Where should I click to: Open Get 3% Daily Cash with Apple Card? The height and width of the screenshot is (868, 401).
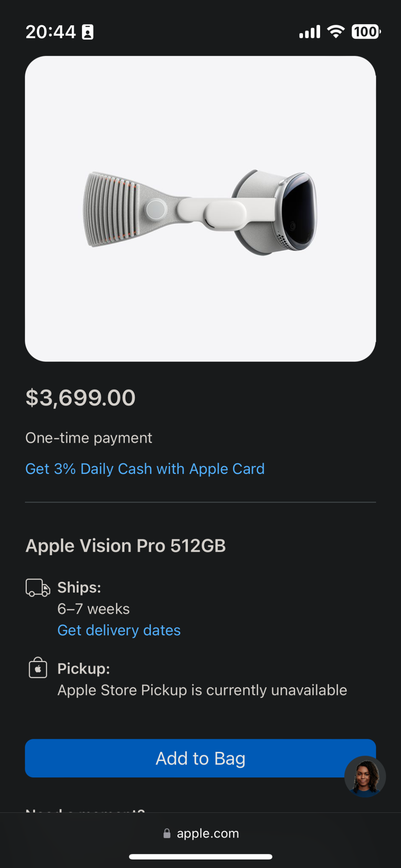(145, 469)
